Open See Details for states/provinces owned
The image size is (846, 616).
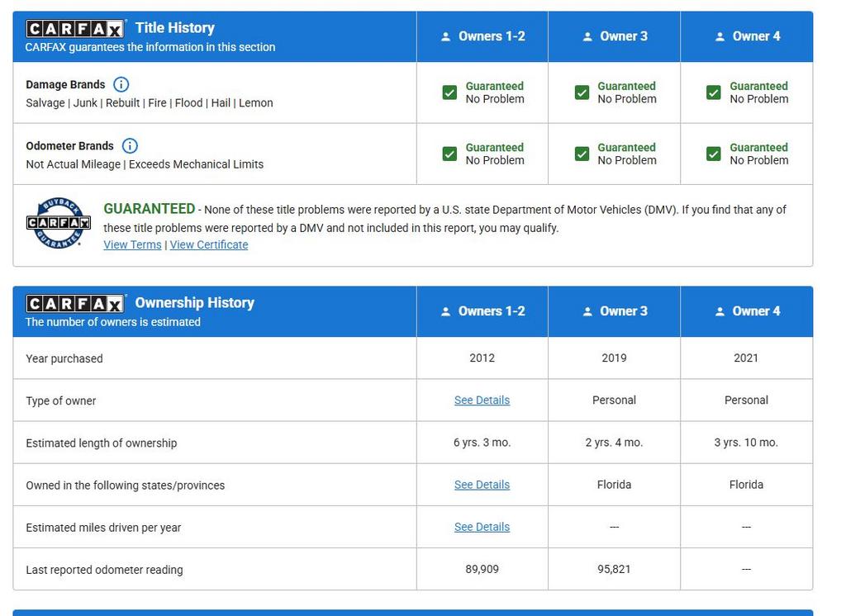point(482,485)
